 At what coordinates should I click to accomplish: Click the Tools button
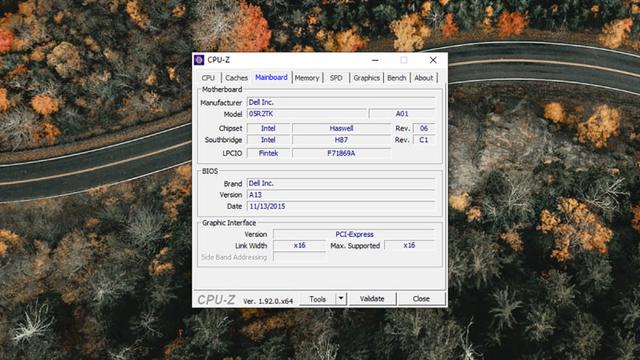318,299
